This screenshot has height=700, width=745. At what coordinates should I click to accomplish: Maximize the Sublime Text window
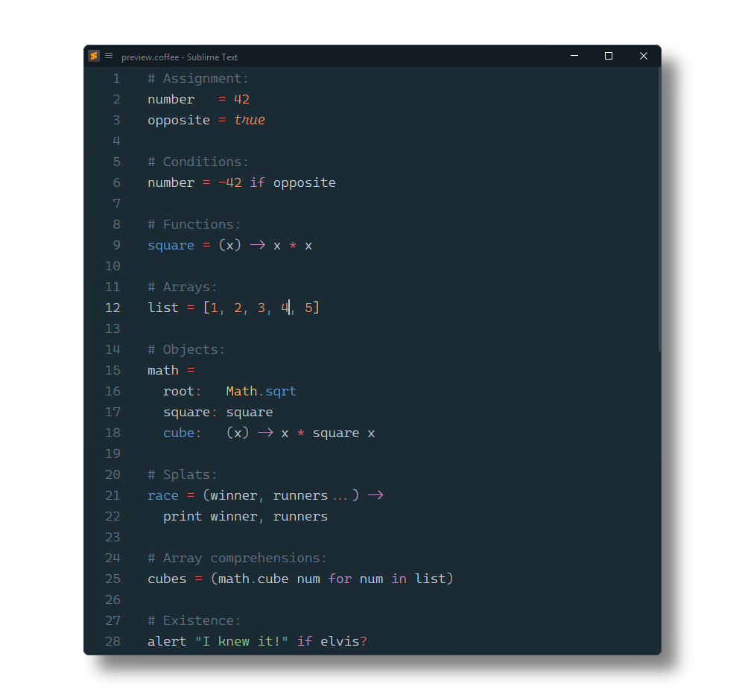tap(609, 56)
